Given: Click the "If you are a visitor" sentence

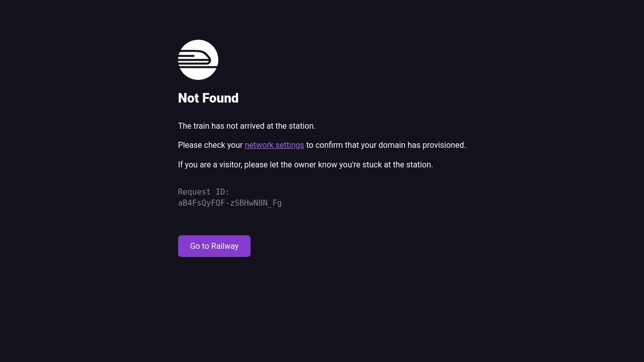Looking at the screenshot, I should [x=305, y=165].
